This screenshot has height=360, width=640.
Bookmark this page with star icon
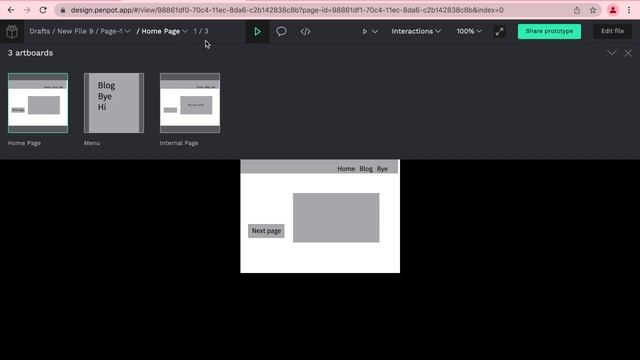point(593,10)
